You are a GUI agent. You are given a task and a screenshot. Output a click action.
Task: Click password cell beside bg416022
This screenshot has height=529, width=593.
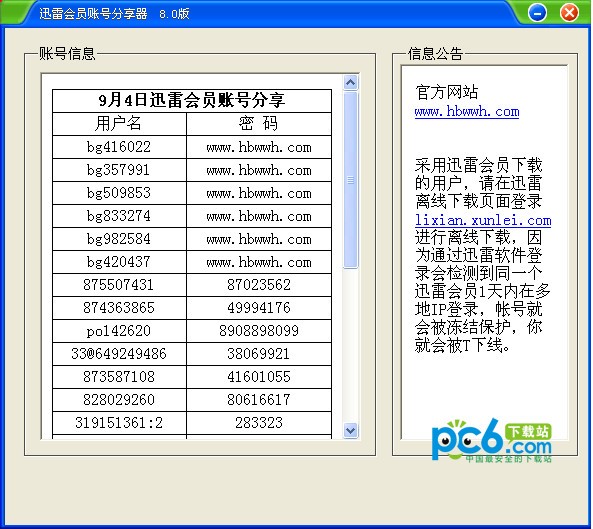pyautogui.click(x=259, y=147)
